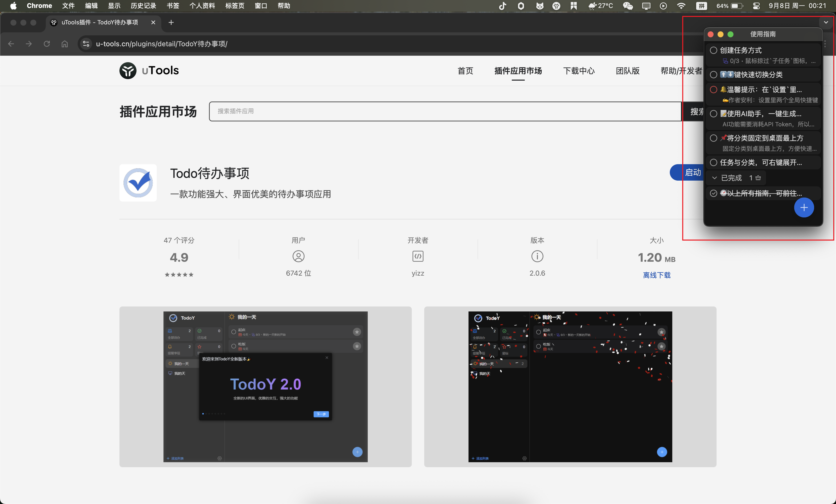Screen dimensions: 836x504
Task: Click the developer code icon under 开发者
Action: [418, 256]
